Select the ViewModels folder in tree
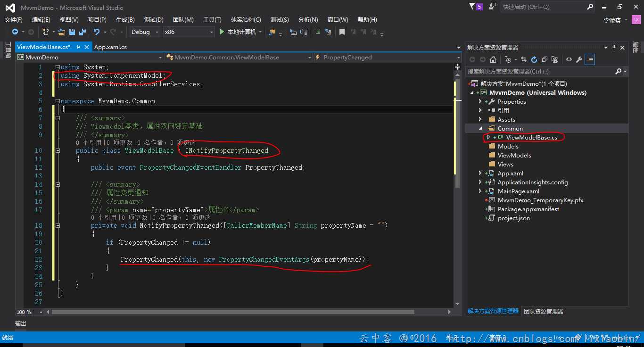 click(514, 156)
